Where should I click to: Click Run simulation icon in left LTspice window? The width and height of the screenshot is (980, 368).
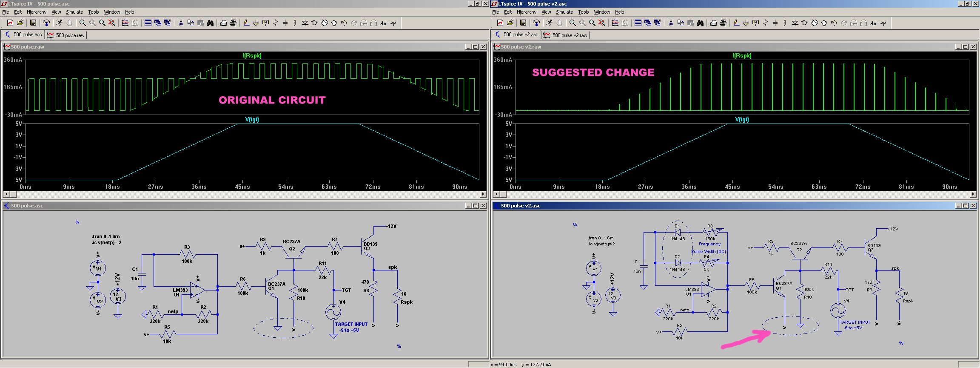click(x=59, y=23)
